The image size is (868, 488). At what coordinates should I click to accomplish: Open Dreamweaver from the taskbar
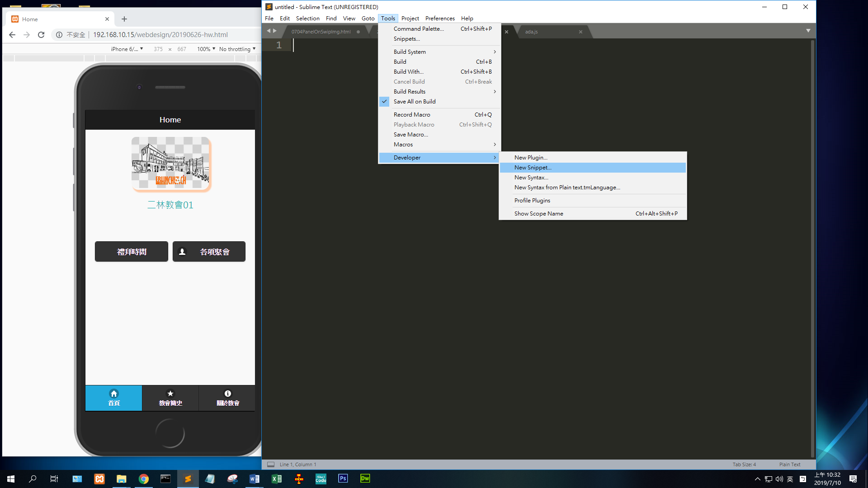(365, 479)
